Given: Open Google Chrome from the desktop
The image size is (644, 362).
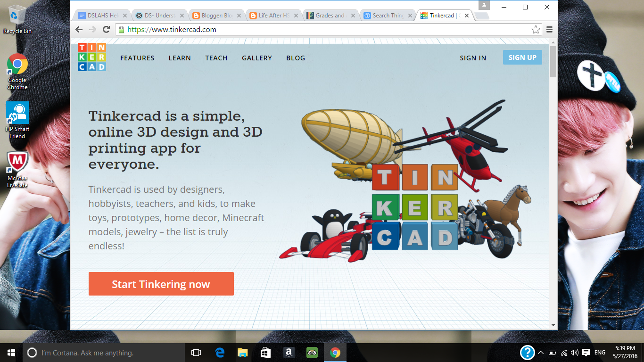Looking at the screenshot, I should click(17, 64).
